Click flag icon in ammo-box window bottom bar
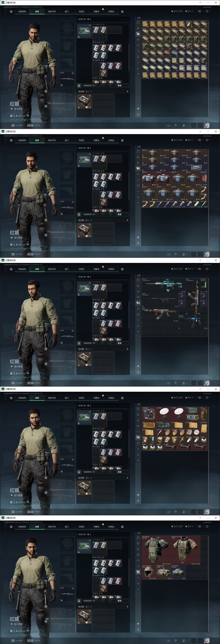Image resolution: width=220 pixels, height=644 pixels. coord(176,126)
